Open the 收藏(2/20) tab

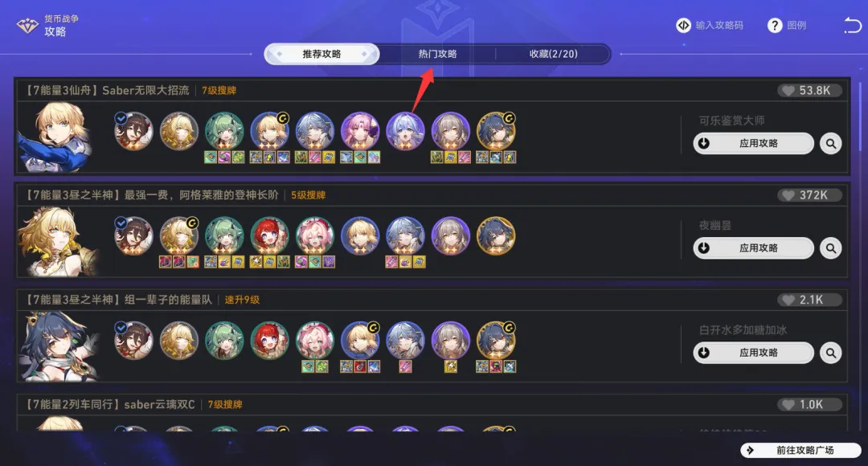click(x=553, y=54)
